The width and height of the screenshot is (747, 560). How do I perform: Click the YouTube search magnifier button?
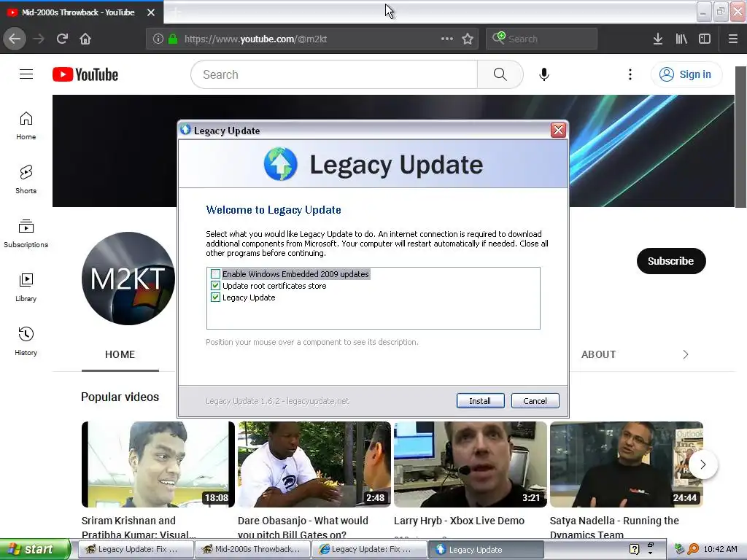500,74
